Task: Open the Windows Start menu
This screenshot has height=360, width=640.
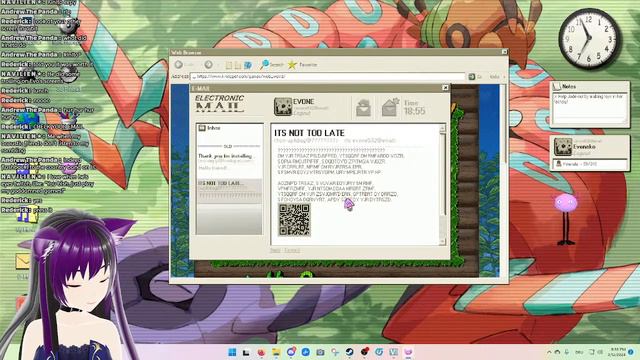Action: [x=232, y=352]
